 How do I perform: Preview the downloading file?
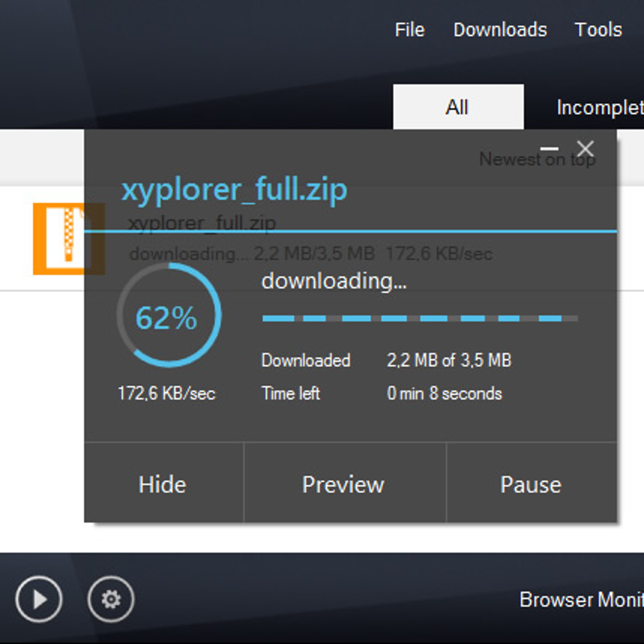(345, 483)
